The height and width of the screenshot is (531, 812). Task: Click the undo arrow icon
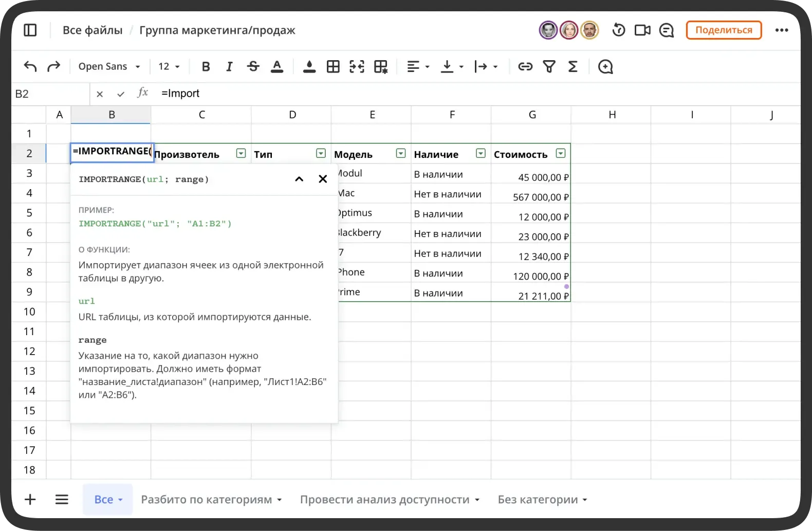pos(30,66)
